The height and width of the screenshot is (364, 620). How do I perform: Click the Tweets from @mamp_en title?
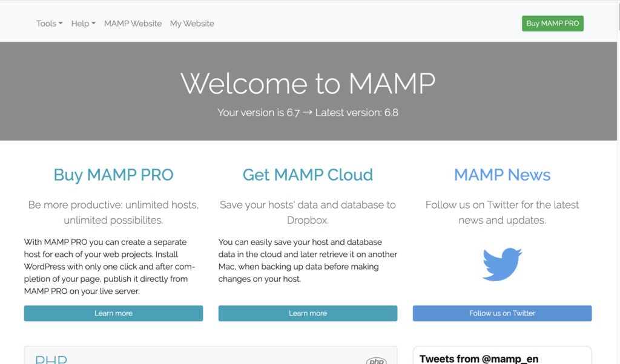[479, 359]
